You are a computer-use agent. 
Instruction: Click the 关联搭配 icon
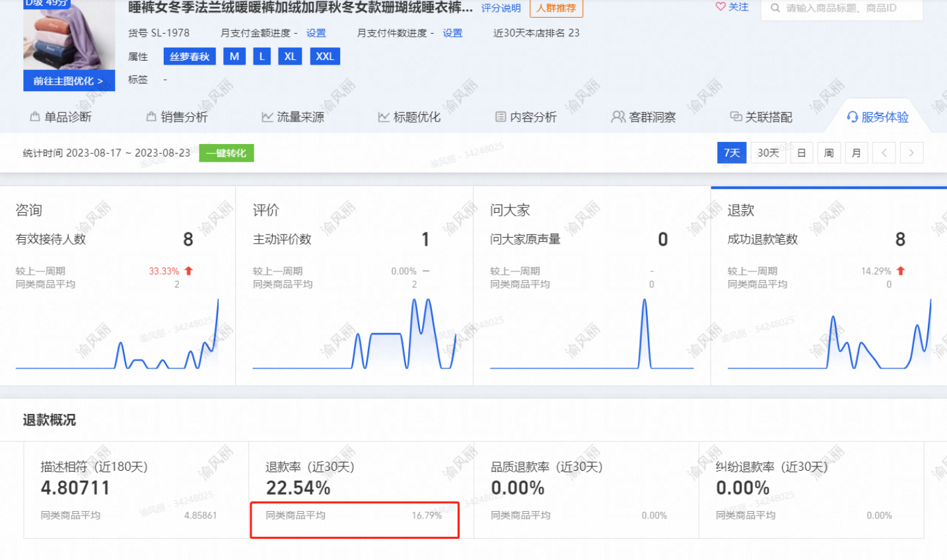coord(736,117)
